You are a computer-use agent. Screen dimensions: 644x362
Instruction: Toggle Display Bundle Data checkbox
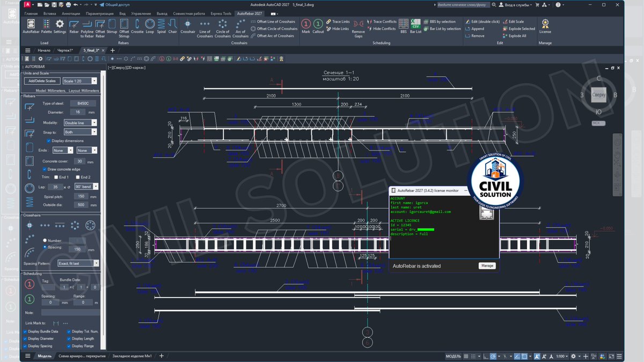point(25,331)
